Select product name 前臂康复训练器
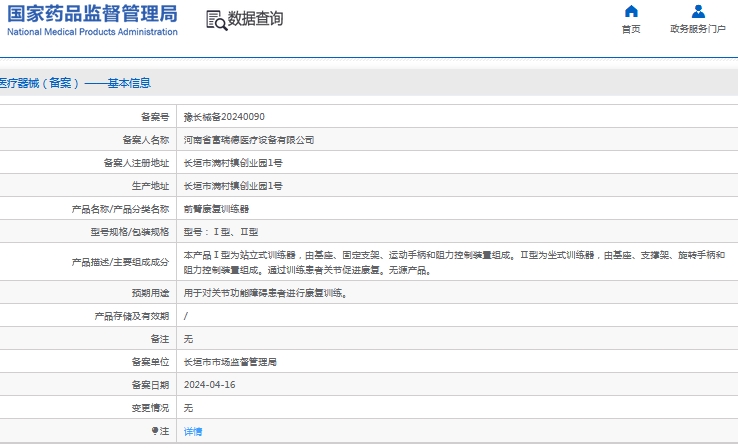The height and width of the screenshot is (448, 738). click(216, 209)
